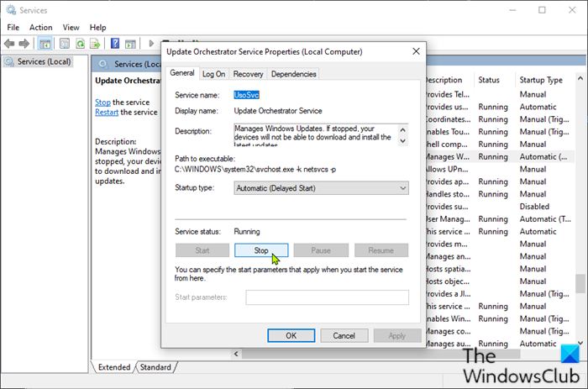Click the Pause button

pyautogui.click(x=321, y=250)
